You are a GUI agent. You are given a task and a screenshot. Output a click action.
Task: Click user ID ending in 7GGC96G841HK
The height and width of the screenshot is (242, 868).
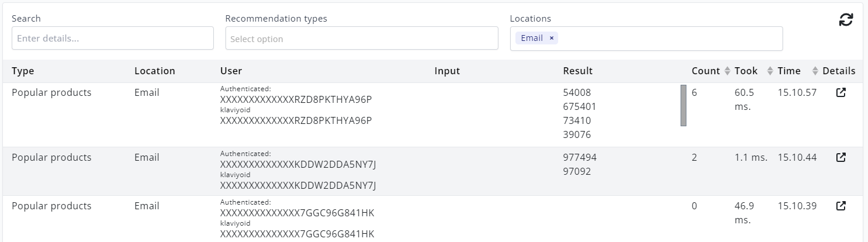click(x=297, y=213)
